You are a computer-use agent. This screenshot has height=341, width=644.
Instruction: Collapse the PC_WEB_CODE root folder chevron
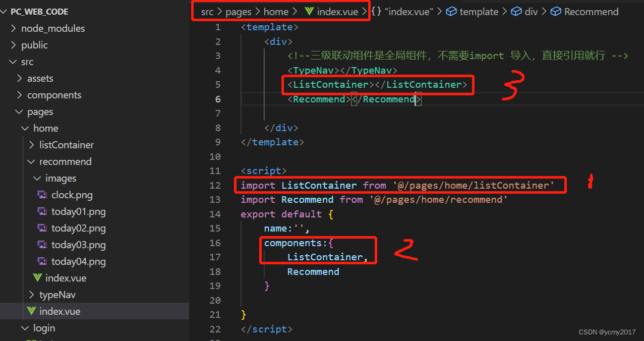pos(5,12)
